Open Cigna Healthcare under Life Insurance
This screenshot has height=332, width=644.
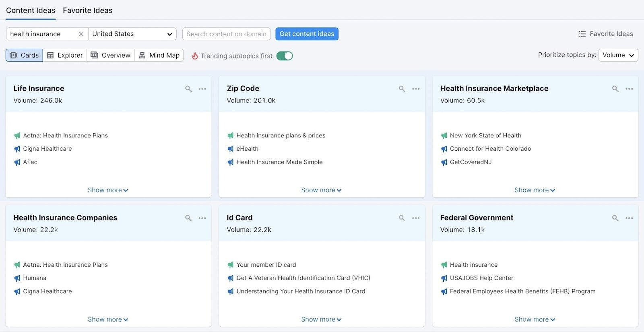tap(47, 149)
